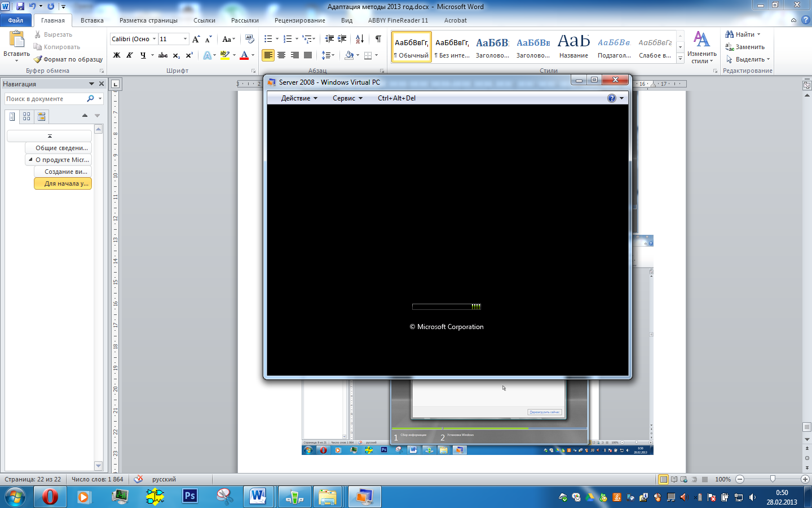Sort text alphabetically icon
Screen dimensions: 812x508
click(359, 39)
